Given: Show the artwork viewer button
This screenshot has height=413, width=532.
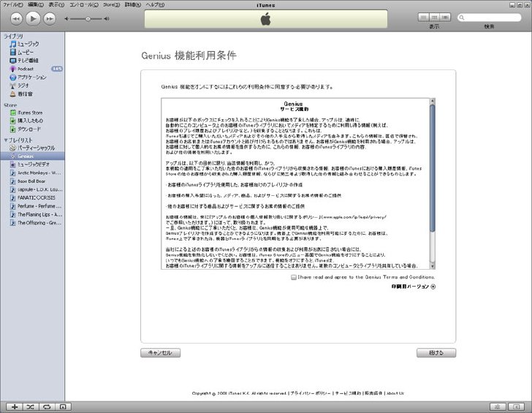Looking at the screenshot, I should pyautogui.click(x=63, y=406).
